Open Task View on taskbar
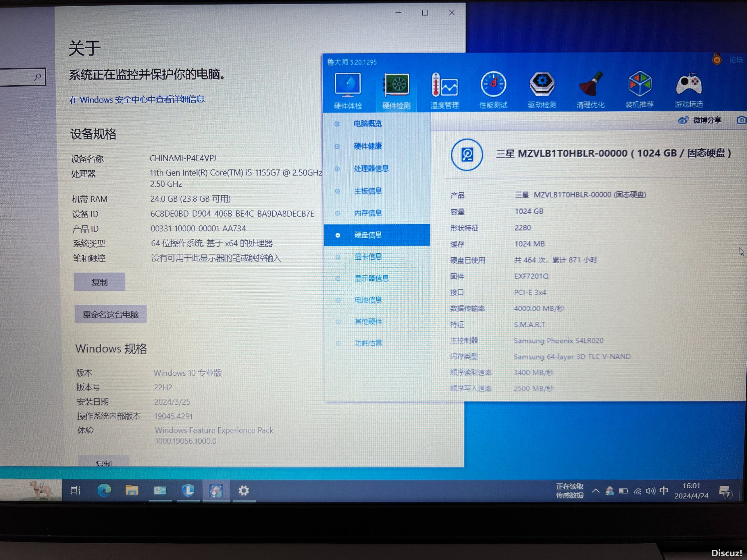The width and height of the screenshot is (747, 560). [76, 490]
